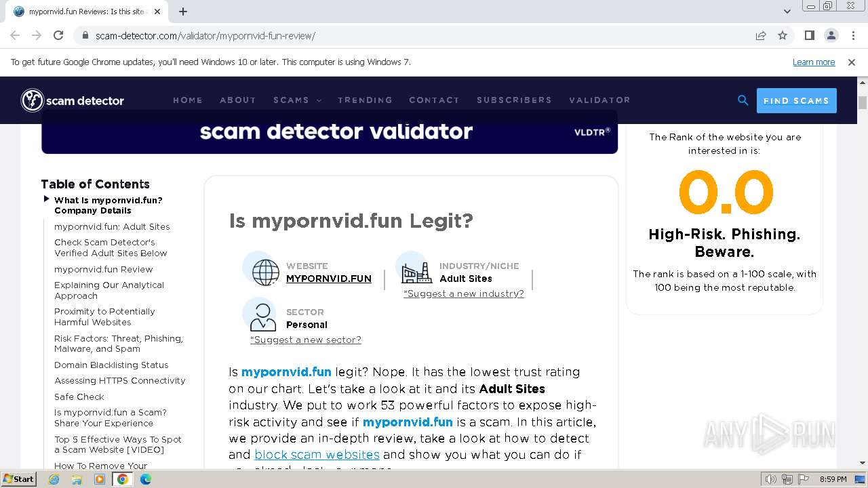The height and width of the screenshot is (488, 868).
Task: Open the ABOUT menu item
Action: [238, 100]
